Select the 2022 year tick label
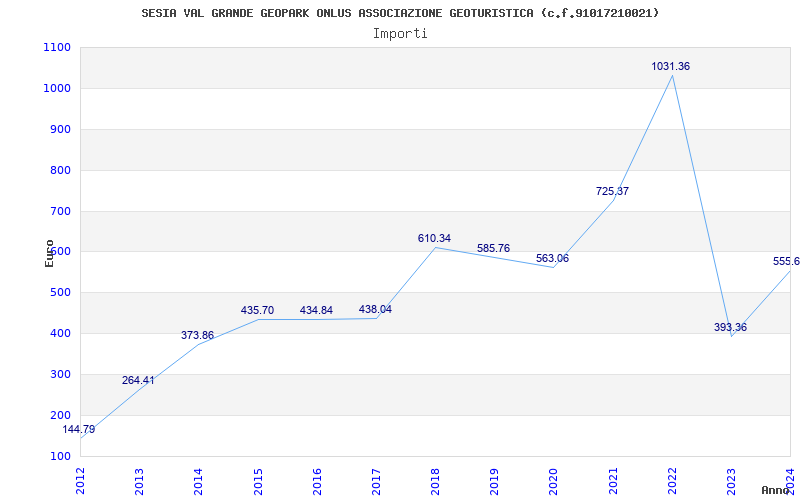The image size is (800, 500). [672, 481]
